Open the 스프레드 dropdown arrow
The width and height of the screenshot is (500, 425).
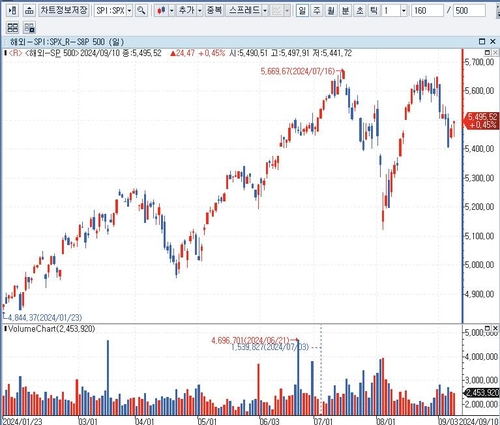pos(265,11)
